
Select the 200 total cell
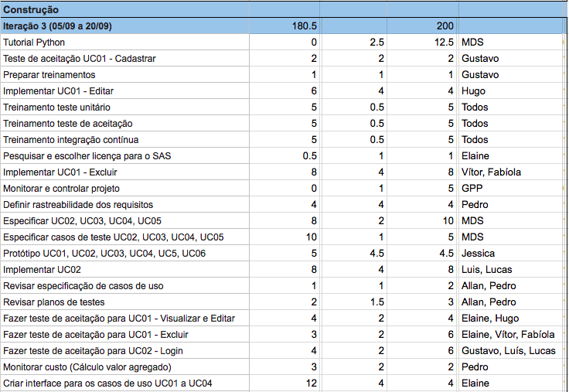pos(423,26)
